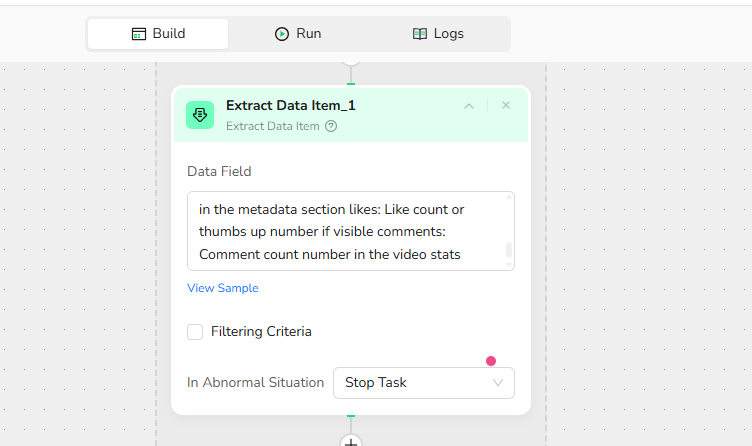Click inside the Data Field text area
Viewport: 752px width, 446px height.
(x=340, y=231)
